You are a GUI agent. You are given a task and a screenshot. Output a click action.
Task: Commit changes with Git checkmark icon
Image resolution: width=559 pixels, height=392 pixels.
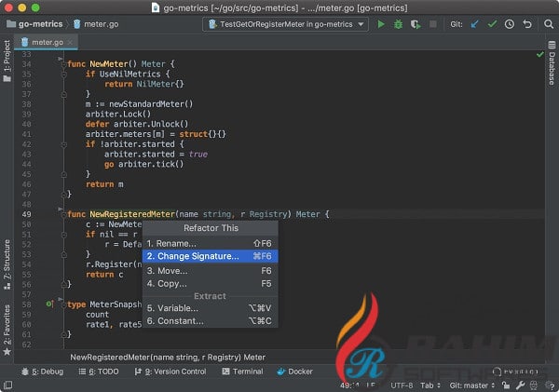click(x=491, y=24)
